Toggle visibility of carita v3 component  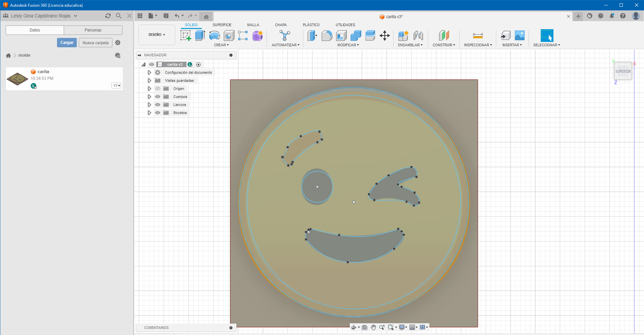click(x=152, y=64)
